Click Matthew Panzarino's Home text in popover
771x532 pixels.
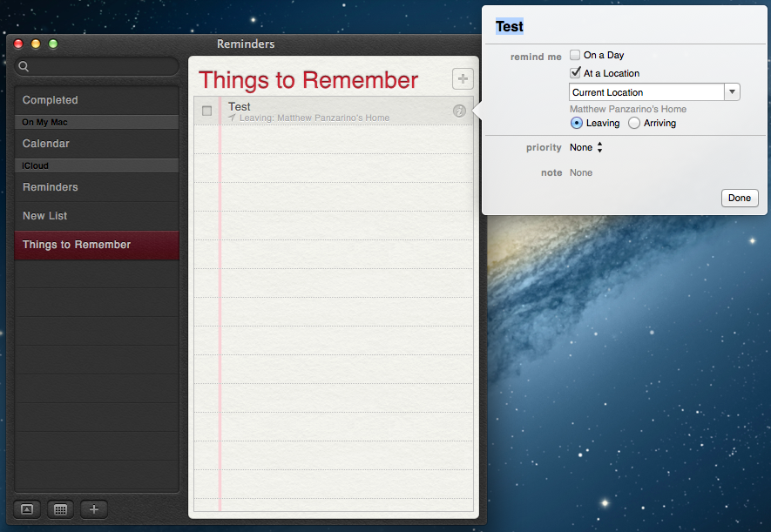(x=628, y=109)
